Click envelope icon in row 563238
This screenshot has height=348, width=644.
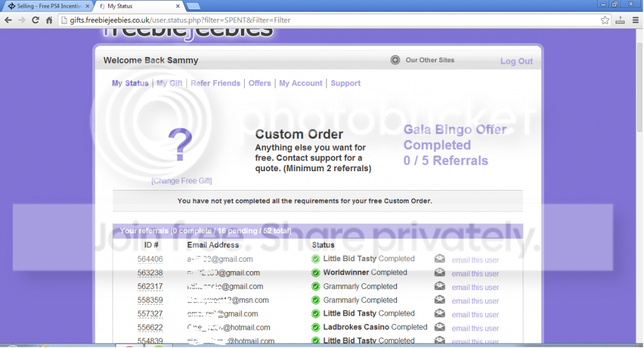click(440, 272)
